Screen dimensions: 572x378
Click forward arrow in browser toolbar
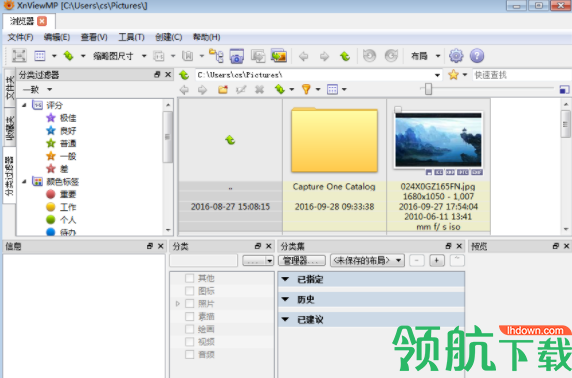202,90
